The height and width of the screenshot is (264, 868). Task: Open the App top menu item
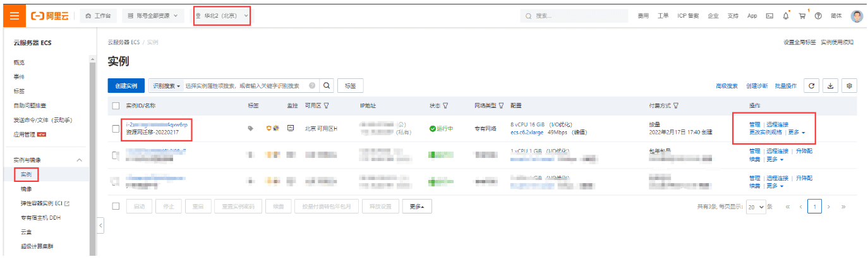click(752, 16)
